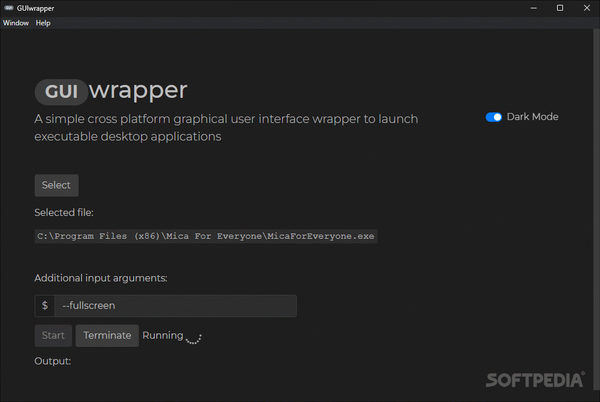Click the "Additional input arguments:" label
Viewport: 600px width, 402px height.
click(x=101, y=278)
